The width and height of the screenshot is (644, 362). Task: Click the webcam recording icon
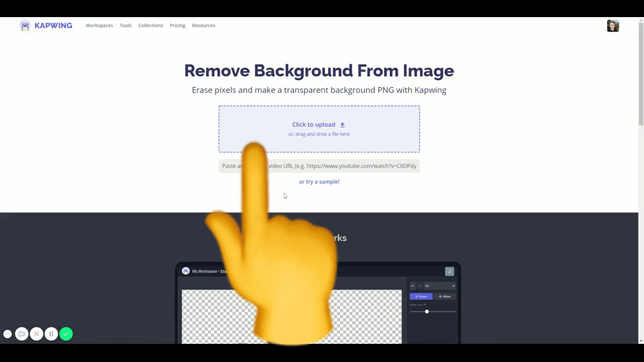coord(22,334)
